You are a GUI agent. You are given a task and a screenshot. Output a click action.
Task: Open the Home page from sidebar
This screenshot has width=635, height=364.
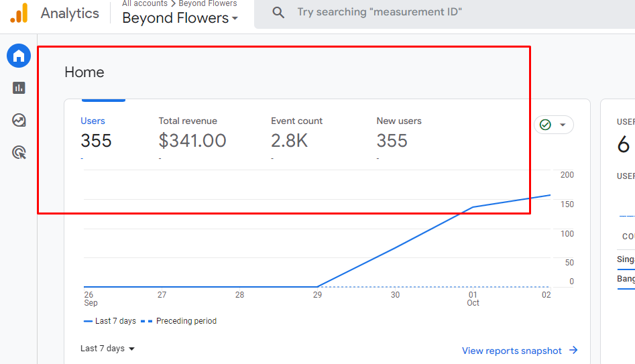19,56
